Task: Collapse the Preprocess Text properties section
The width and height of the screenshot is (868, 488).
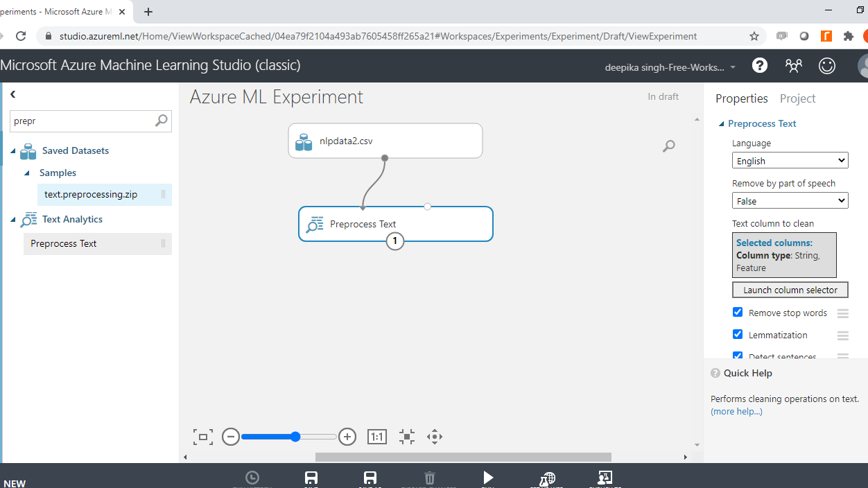Action: (721, 124)
